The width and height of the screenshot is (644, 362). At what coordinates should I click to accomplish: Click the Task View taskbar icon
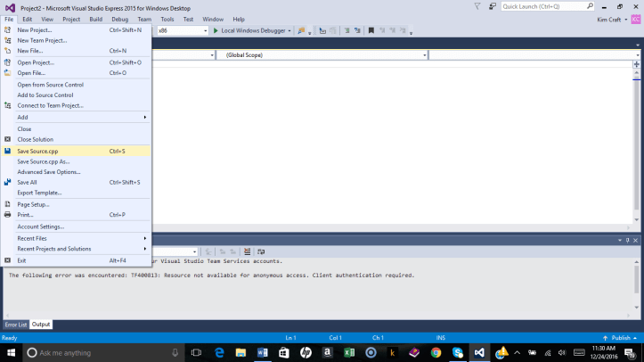196,352
